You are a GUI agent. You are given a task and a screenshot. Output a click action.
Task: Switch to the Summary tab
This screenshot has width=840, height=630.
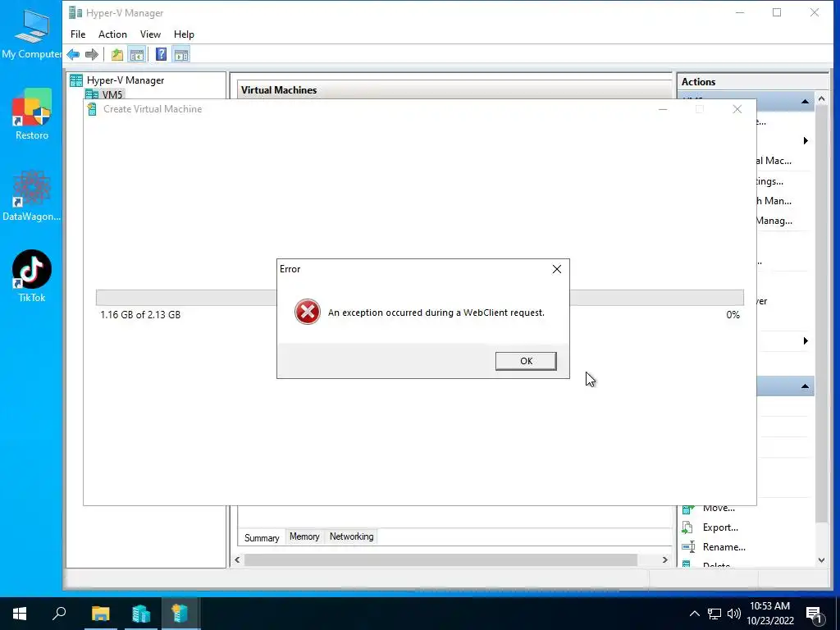(262, 537)
